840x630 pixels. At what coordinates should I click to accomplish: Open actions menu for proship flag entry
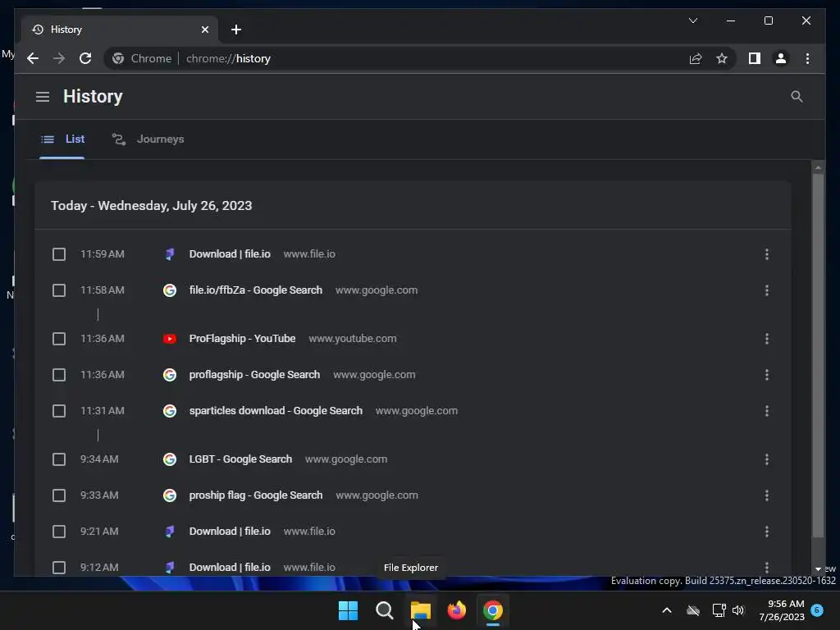(x=767, y=495)
